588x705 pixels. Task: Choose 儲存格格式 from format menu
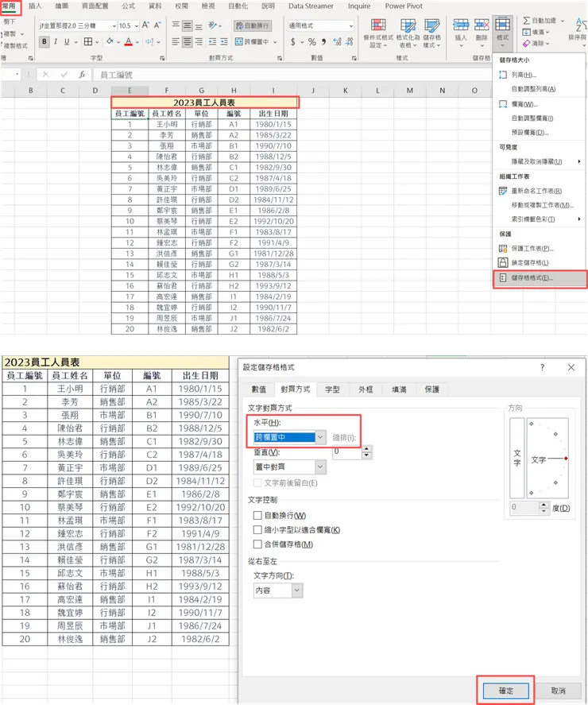[x=540, y=278]
